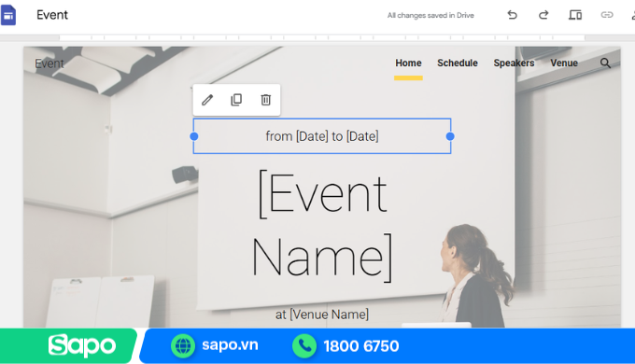The height and width of the screenshot is (364, 635).
Task: Select the Home navigation tab
Action: tap(408, 63)
